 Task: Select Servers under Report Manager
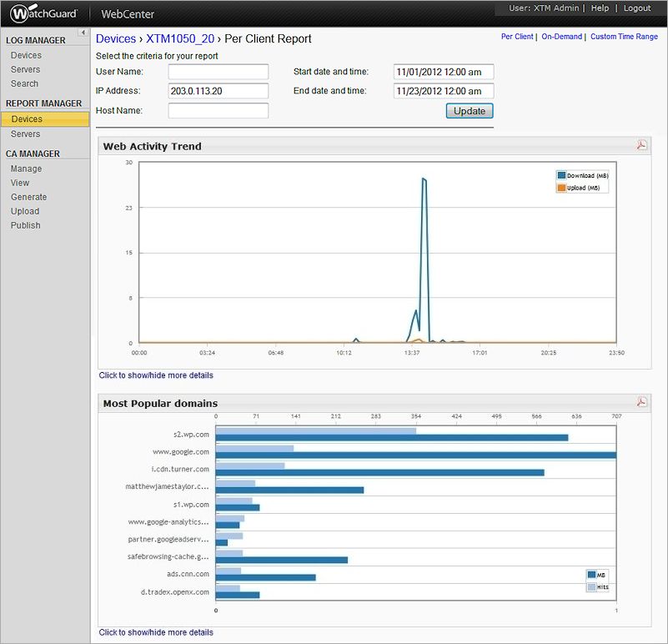click(25, 133)
